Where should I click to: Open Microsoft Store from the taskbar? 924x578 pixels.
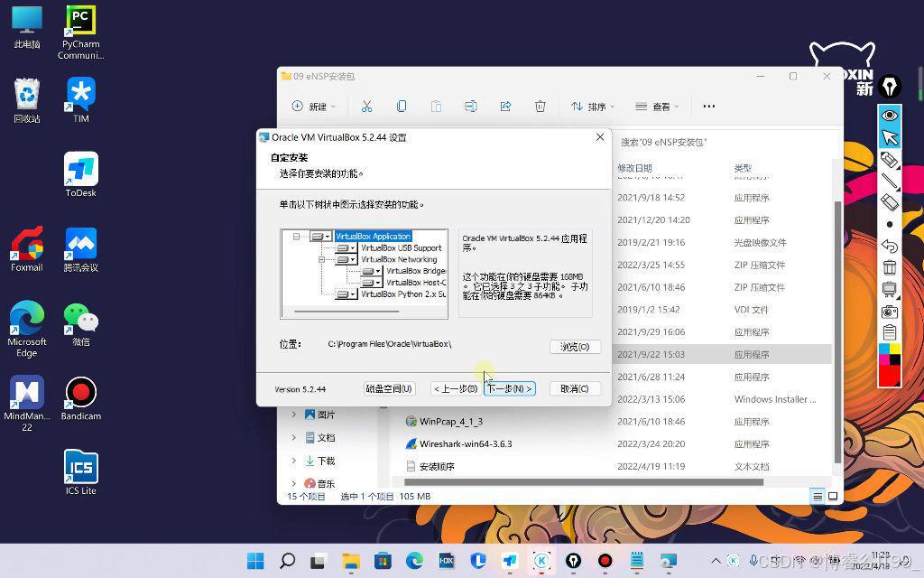click(383, 561)
